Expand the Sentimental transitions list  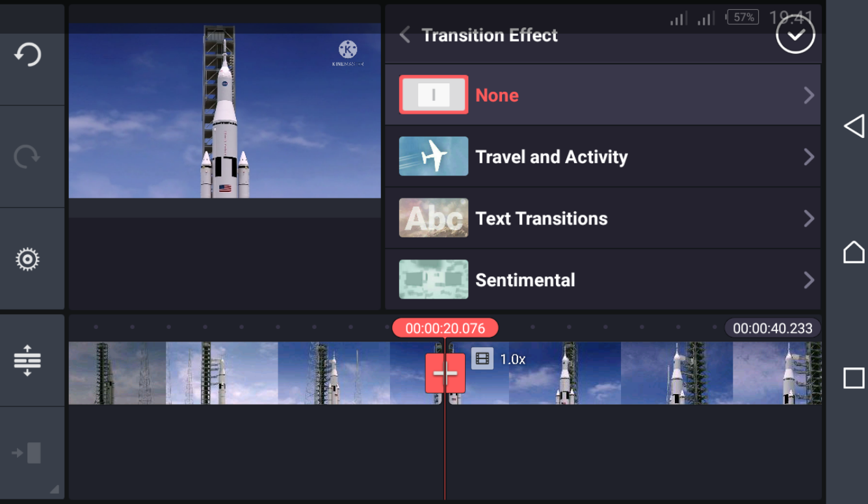point(809,280)
